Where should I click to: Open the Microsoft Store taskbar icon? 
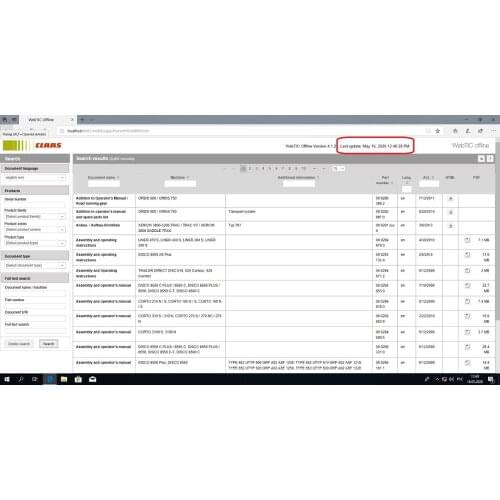click(x=78, y=379)
